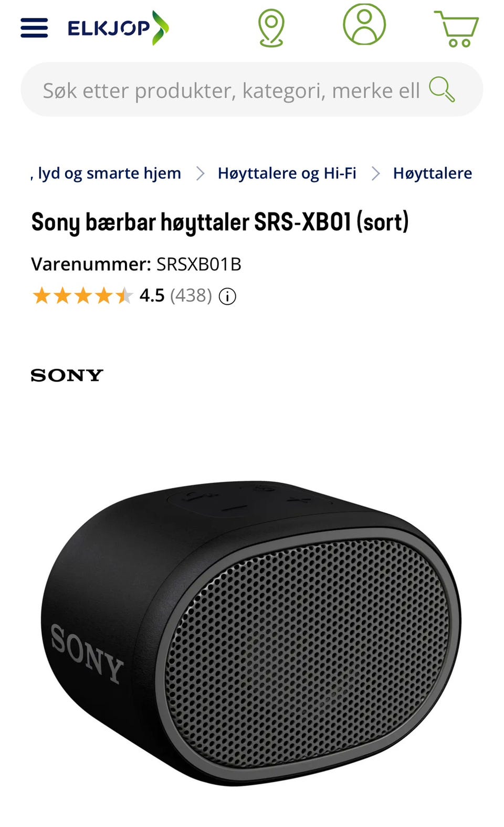Open the Sony brand logo above the image

[67, 375]
